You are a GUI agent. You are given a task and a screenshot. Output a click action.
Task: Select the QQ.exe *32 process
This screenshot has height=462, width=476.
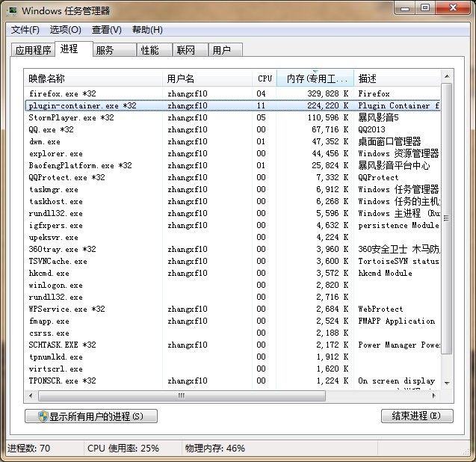pyautogui.click(x=232, y=129)
